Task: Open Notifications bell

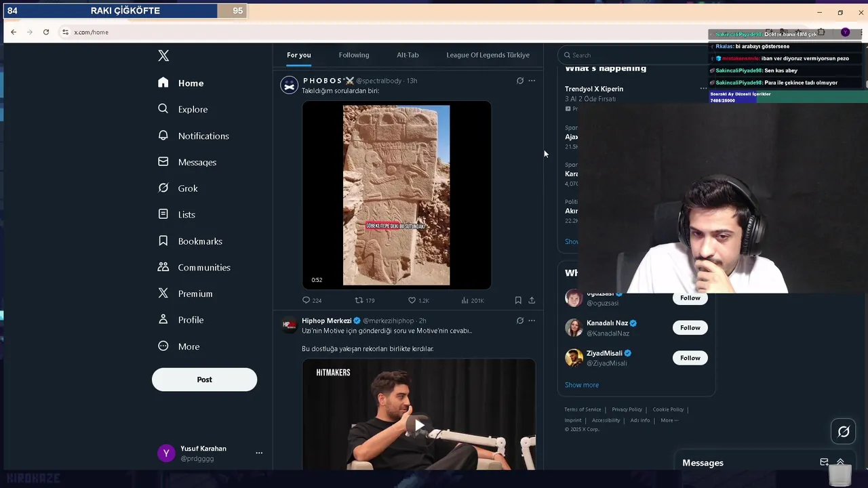Action: pyautogui.click(x=193, y=136)
